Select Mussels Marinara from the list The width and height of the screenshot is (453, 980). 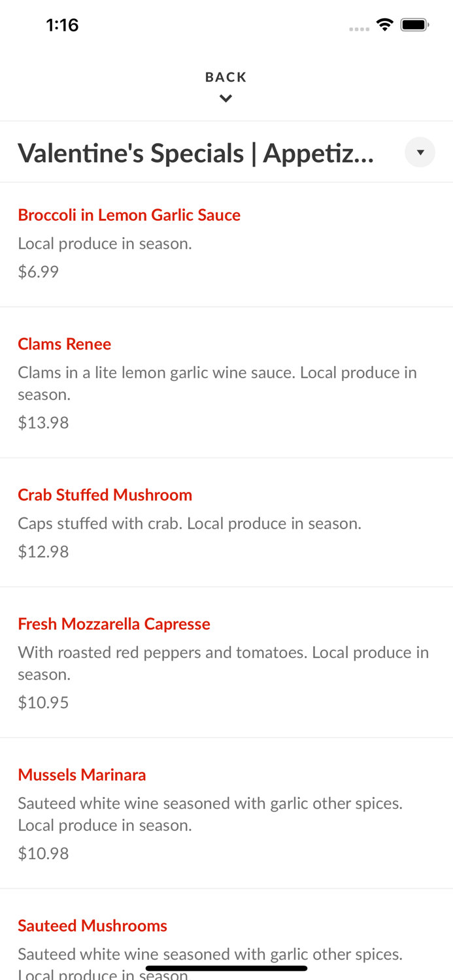coord(82,775)
